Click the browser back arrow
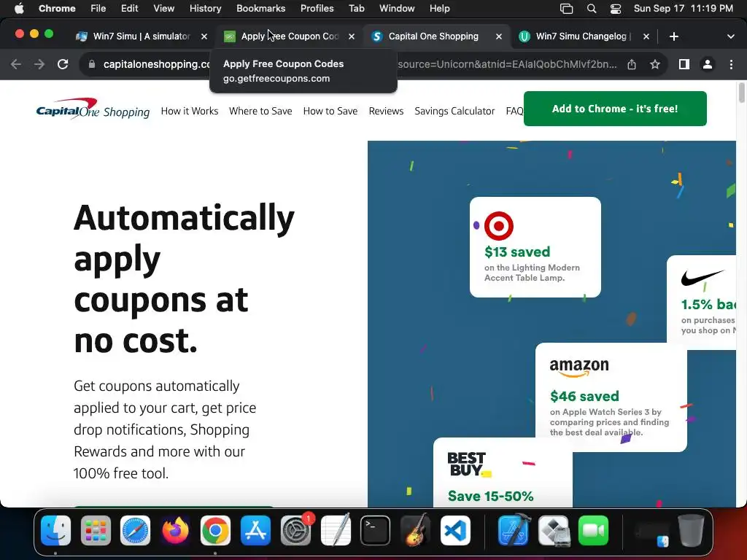This screenshot has height=560, width=747. 16,64
